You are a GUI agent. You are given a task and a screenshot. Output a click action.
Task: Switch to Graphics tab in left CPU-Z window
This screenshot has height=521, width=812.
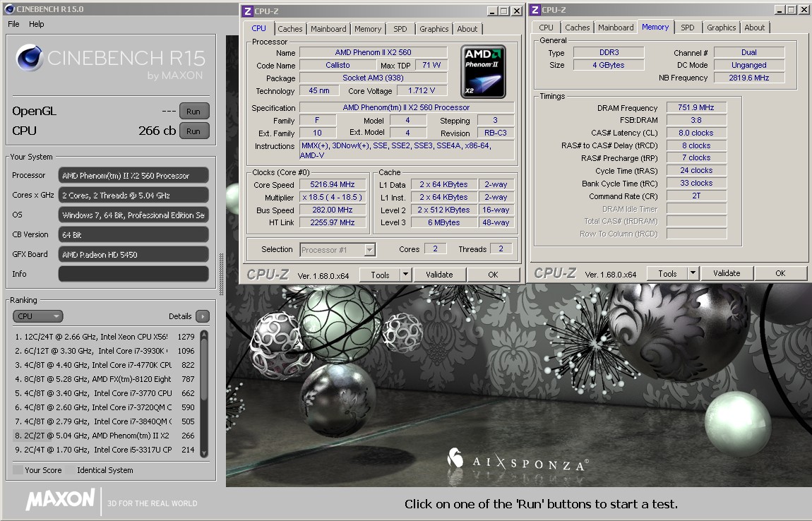coord(434,29)
